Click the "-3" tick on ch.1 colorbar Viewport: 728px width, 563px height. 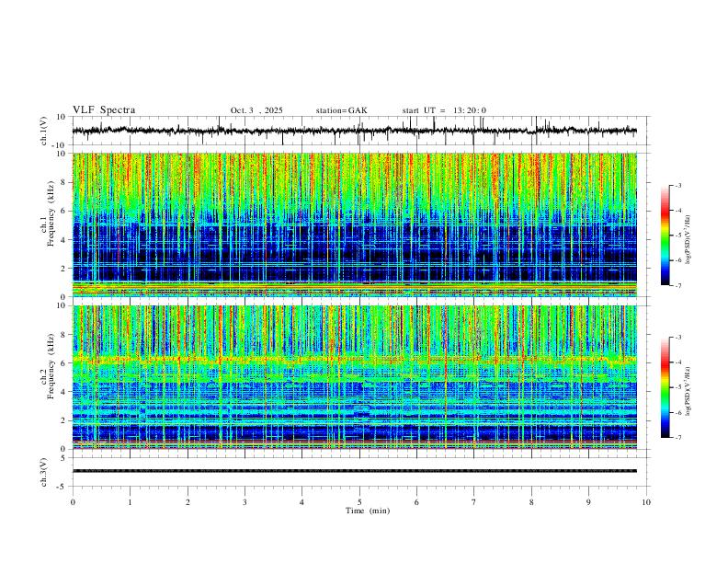677,185
